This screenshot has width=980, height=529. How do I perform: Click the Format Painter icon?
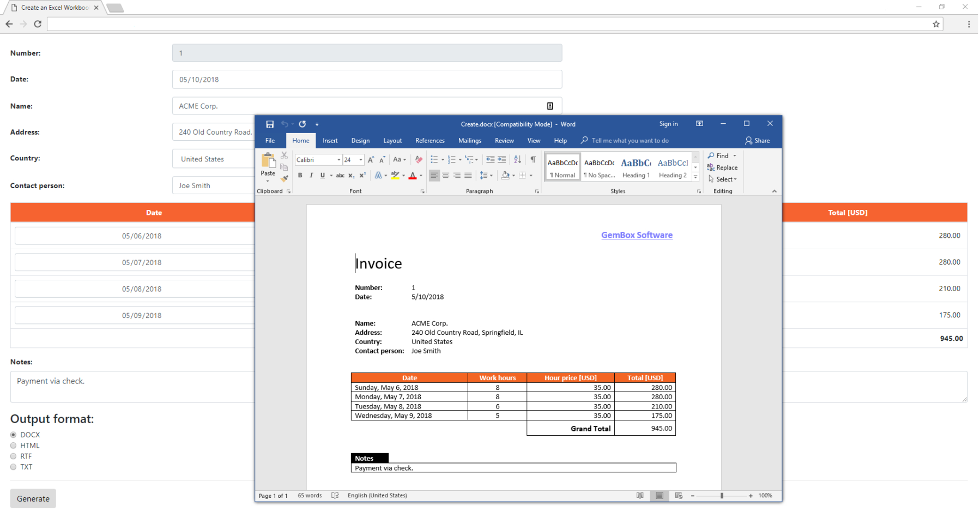pos(284,178)
